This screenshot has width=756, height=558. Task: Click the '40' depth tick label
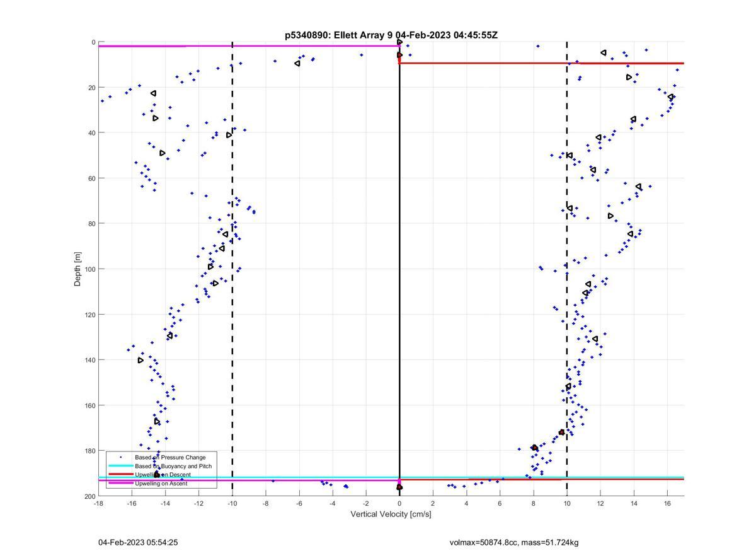[x=91, y=133]
